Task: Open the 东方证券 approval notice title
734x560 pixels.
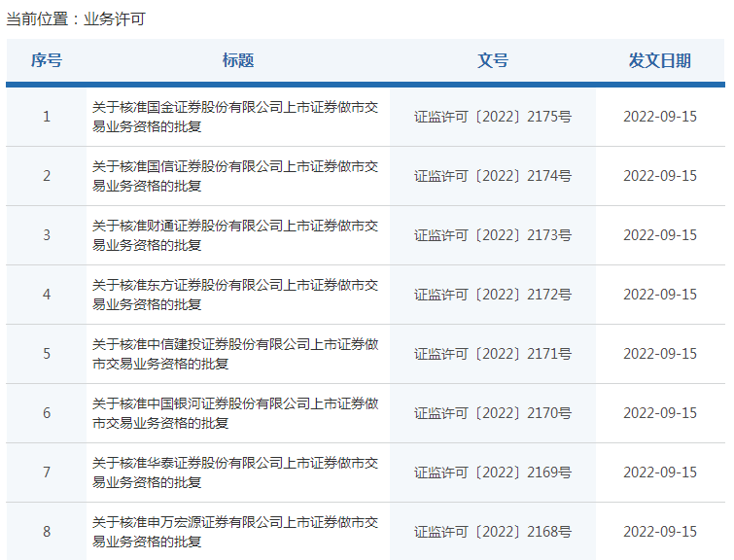Action: (235, 295)
